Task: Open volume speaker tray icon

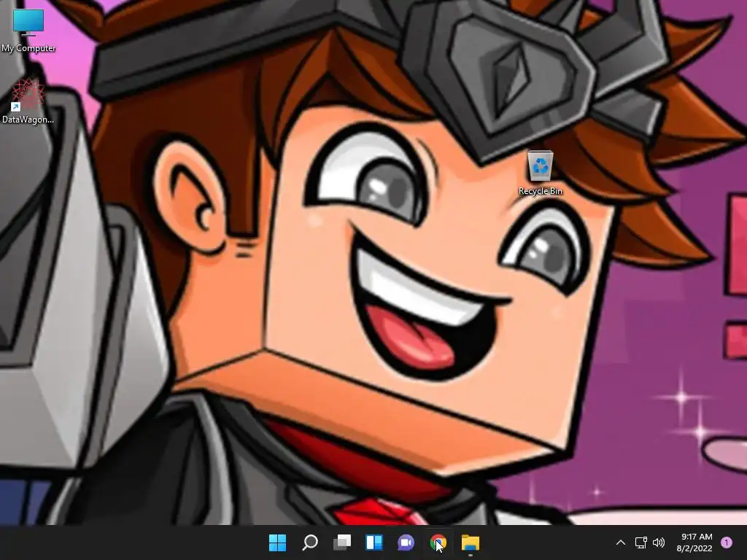Action: pyautogui.click(x=659, y=542)
